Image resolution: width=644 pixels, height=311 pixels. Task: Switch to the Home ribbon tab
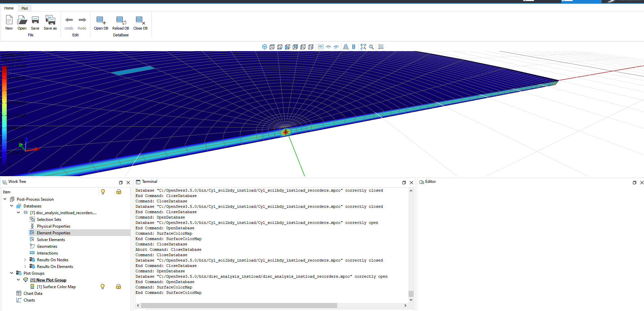point(9,8)
